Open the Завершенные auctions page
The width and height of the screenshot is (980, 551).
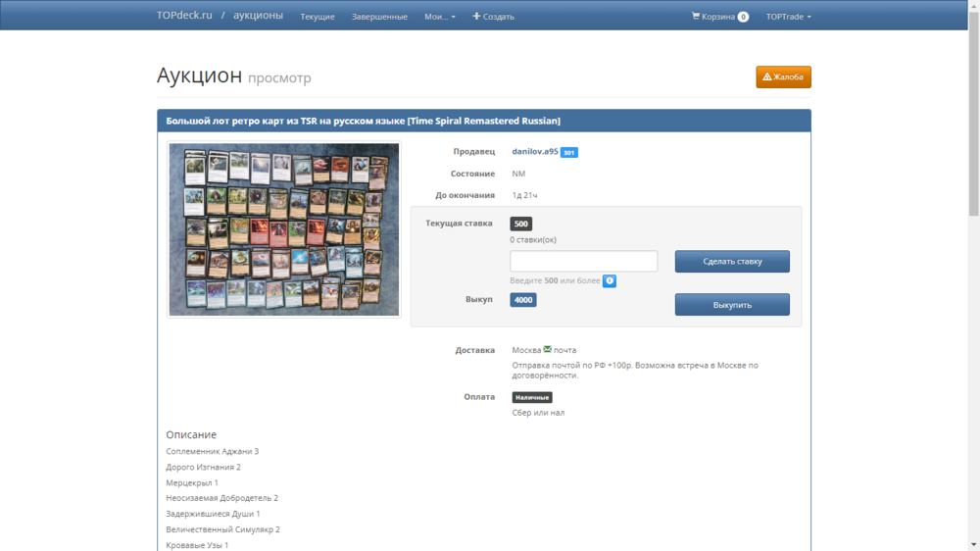[379, 17]
